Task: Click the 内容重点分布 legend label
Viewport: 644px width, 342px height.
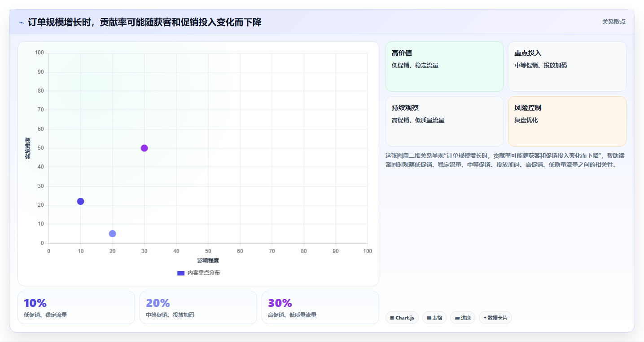Action: pos(204,273)
